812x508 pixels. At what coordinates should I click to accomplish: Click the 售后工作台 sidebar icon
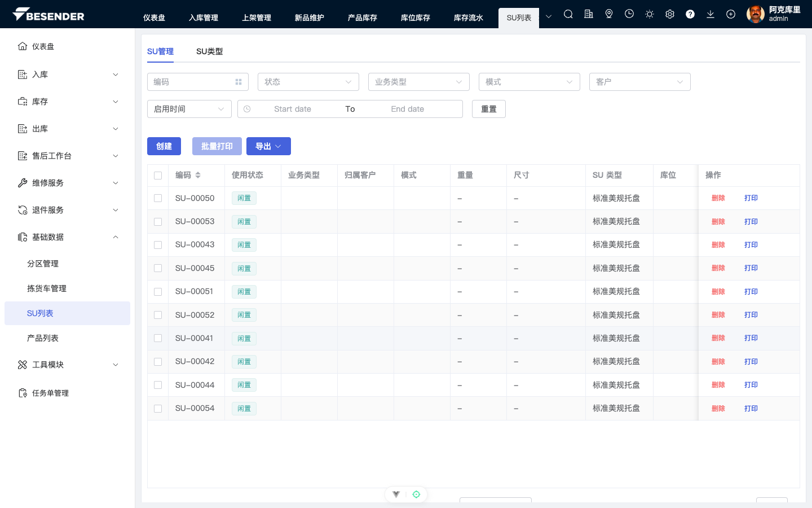point(23,156)
